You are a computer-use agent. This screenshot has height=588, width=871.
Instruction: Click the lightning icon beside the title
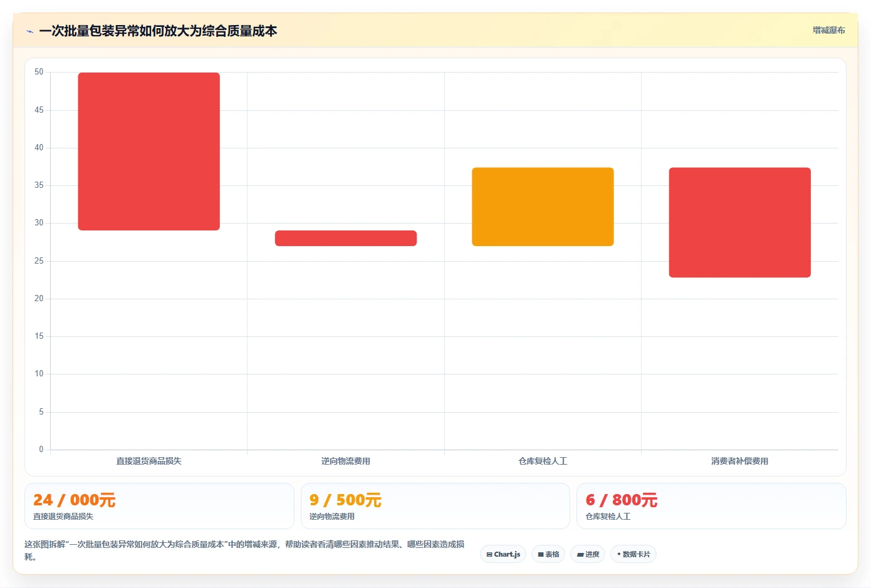[30, 31]
